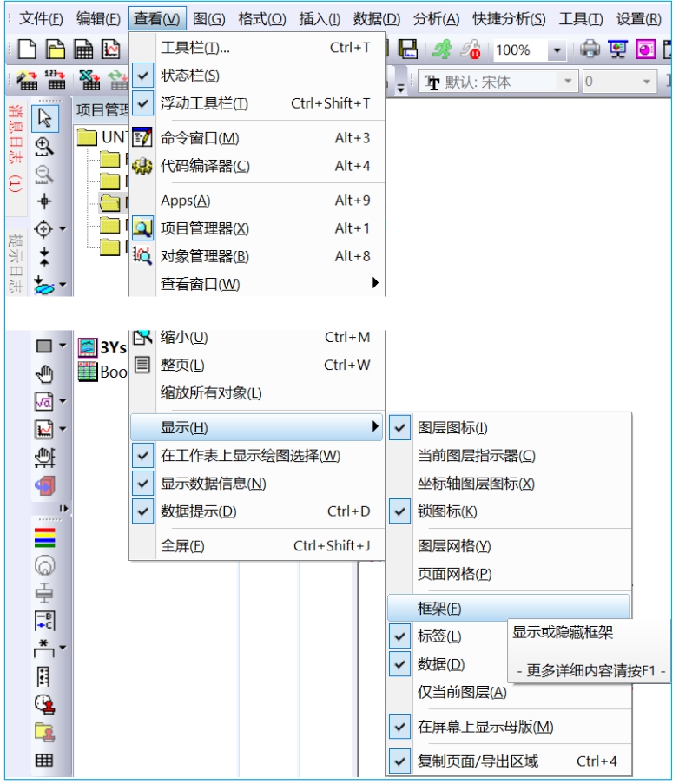Image resolution: width=679 pixels, height=784 pixels.
Task: Click the Save Template floppy icon
Action: coord(408,49)
